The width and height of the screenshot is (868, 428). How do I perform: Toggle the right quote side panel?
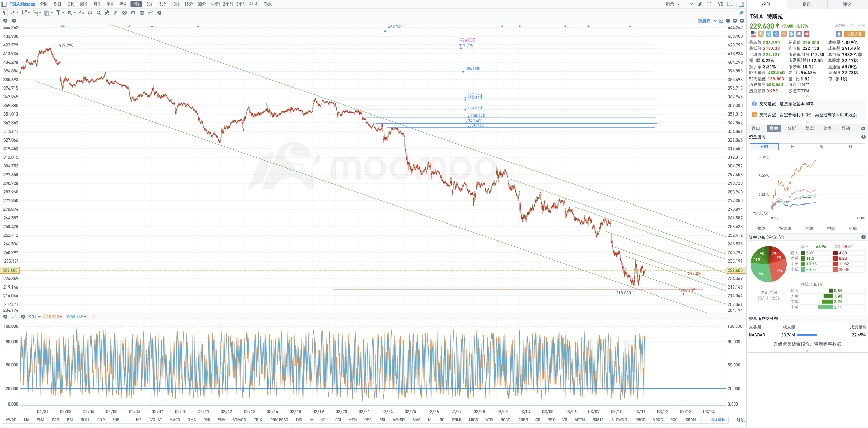pos(742,4)
